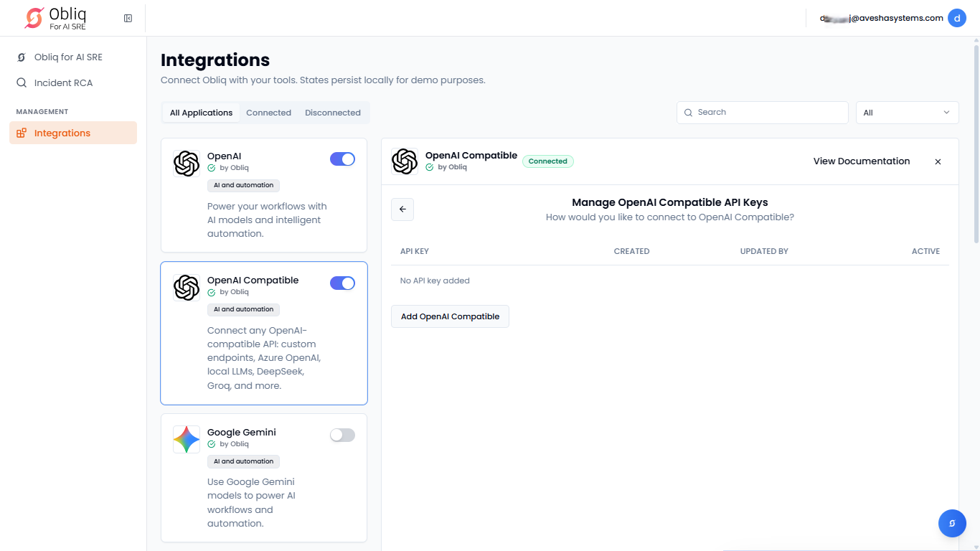Open the All category filter dropdown

[x=907, y=113]
